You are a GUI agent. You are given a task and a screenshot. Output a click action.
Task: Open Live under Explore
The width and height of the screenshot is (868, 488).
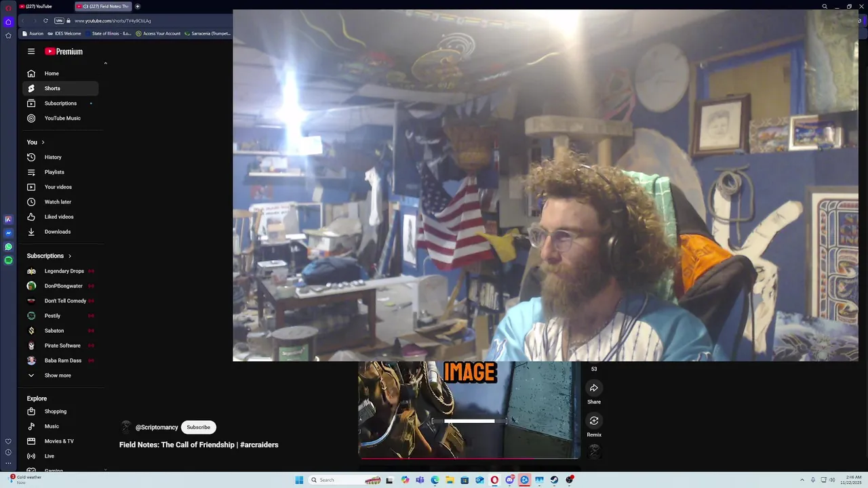coord(60,456)
